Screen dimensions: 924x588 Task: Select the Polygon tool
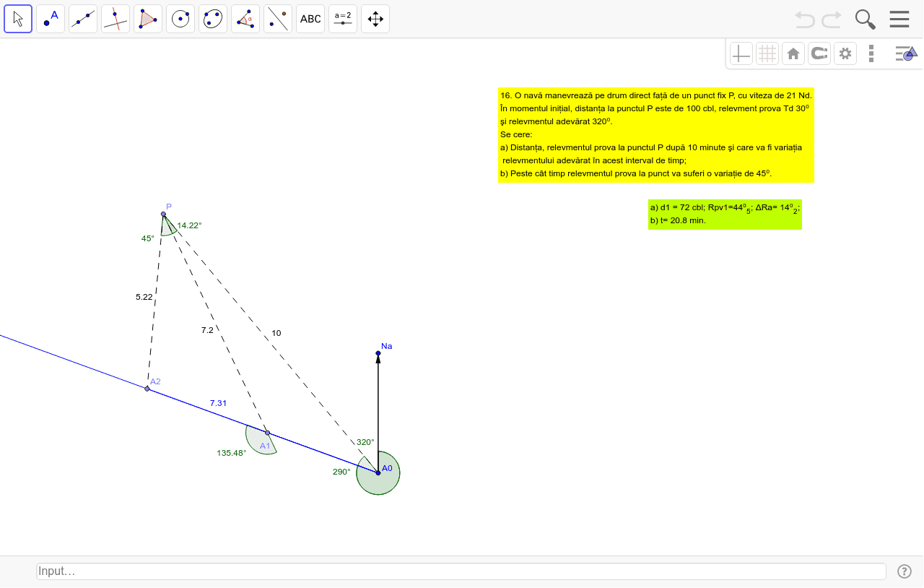(148, 19)
